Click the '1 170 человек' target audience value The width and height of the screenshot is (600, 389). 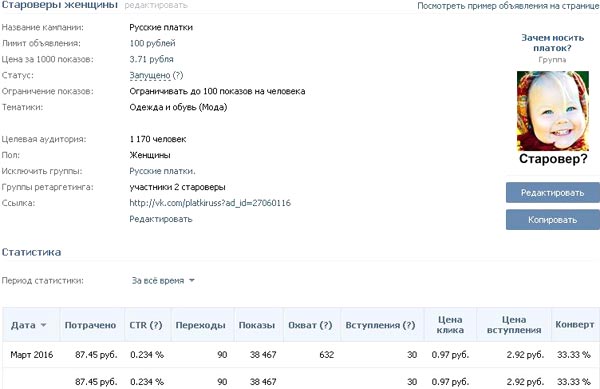[x=158, y=139]
